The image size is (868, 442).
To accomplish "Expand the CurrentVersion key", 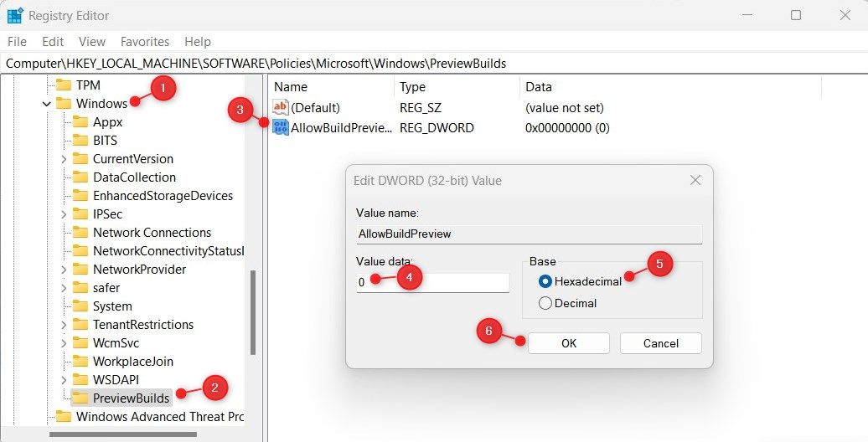I will pos(64,159).
